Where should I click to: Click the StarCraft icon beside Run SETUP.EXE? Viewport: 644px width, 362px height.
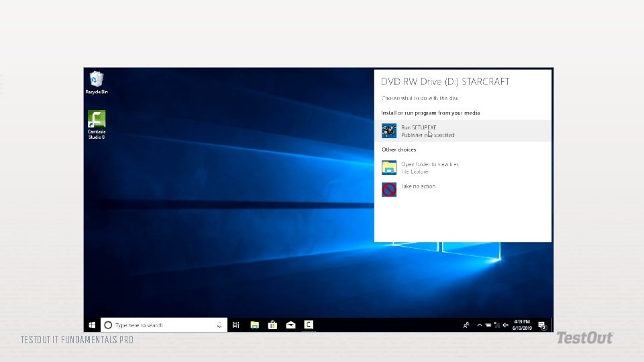click(389, 131)
